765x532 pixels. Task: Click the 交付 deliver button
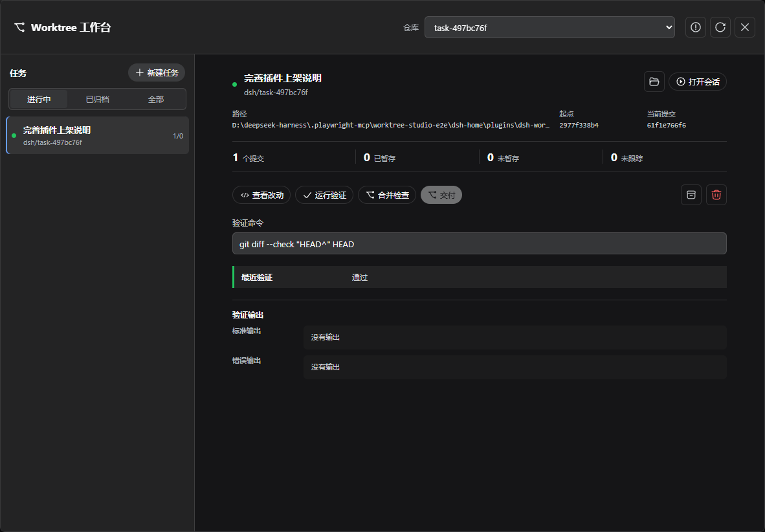pyautogui.click(x=441, y=195)
